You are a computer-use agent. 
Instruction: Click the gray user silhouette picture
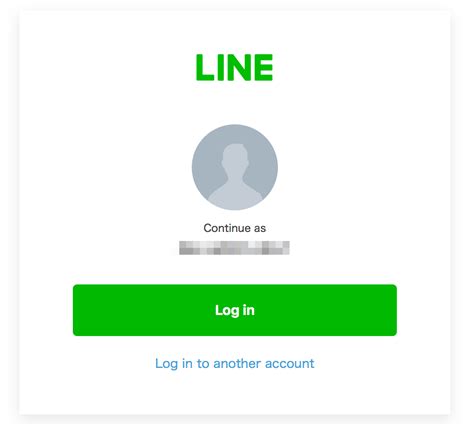tap(235, 167)
